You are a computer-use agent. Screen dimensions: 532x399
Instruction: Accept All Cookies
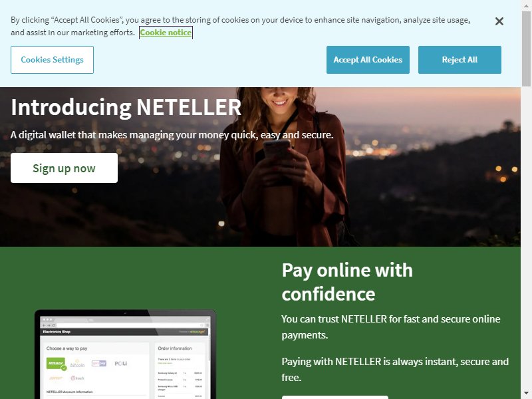tap(368, 60)
